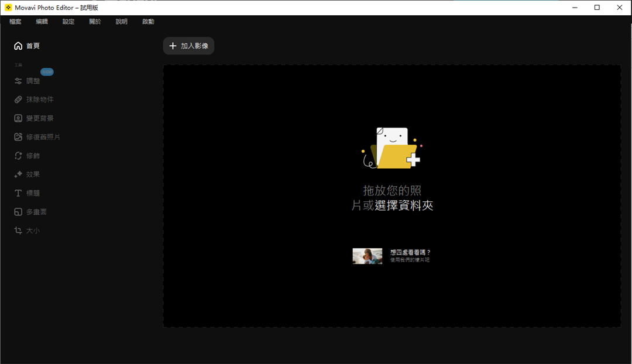Open the 啟動 menu

(148, 22)
